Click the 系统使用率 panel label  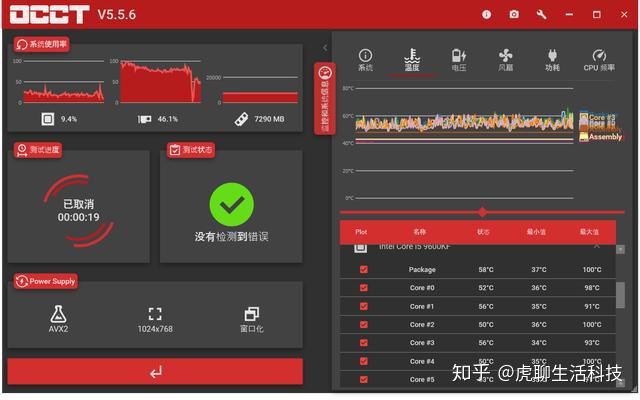pos(42,44)
